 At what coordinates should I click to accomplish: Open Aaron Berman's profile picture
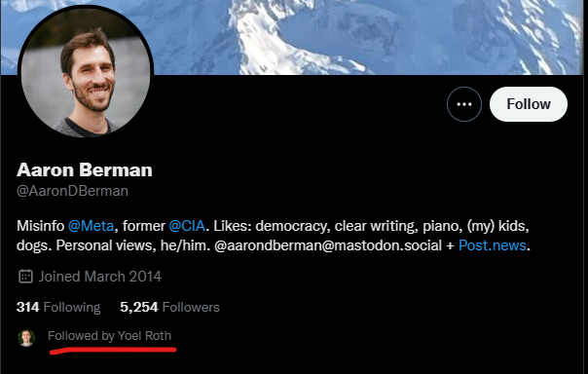[x=86, y=72]
